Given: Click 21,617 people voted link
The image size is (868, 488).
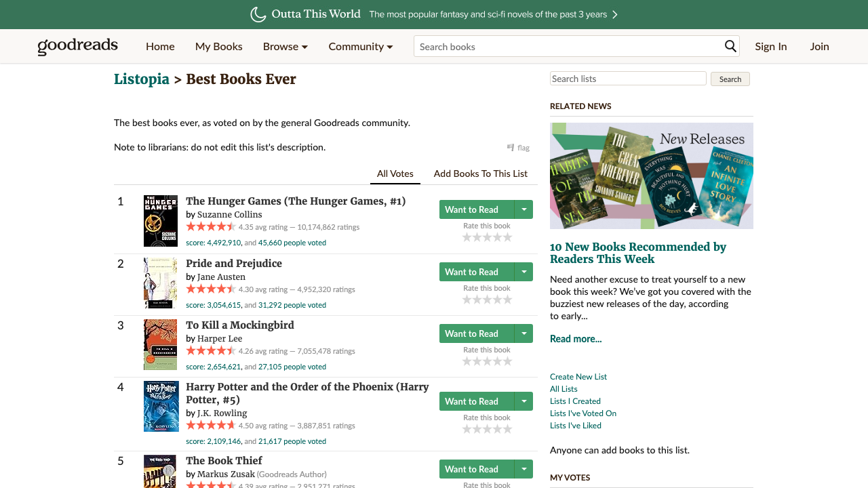Looking at the screenshot, I should (292, 441).
